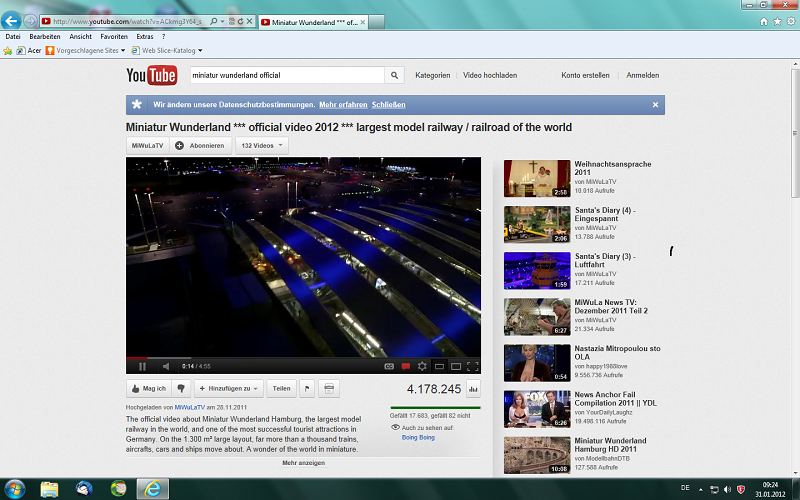
Task: Click the thumbs-down dislike button
Action: 181,388
